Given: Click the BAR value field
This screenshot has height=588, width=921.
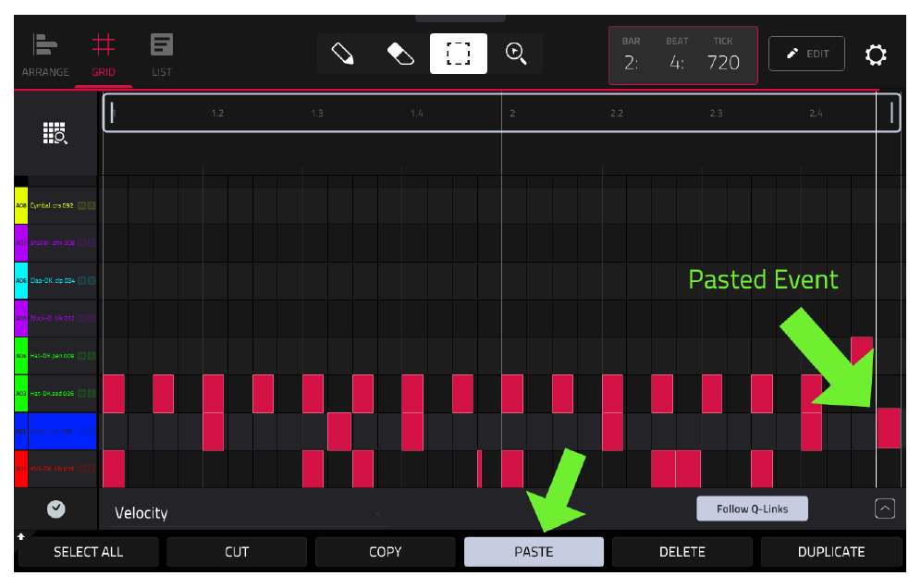Looking at the screenshot, I should click(x=631, y=62).
